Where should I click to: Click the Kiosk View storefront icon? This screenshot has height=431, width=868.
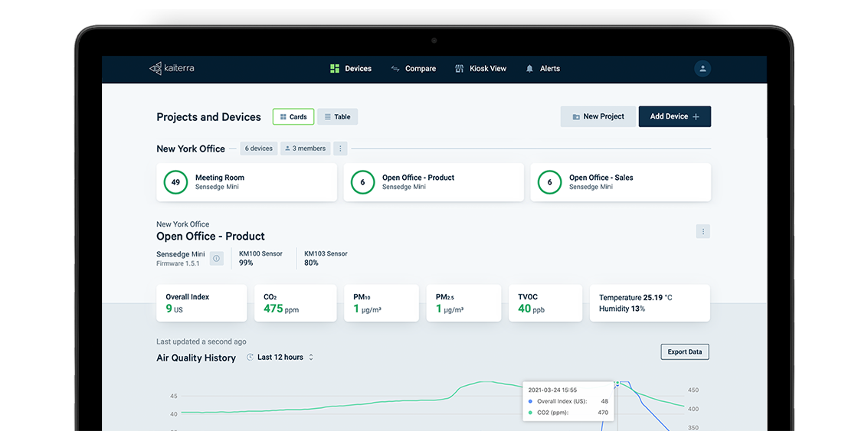(459, 69)
